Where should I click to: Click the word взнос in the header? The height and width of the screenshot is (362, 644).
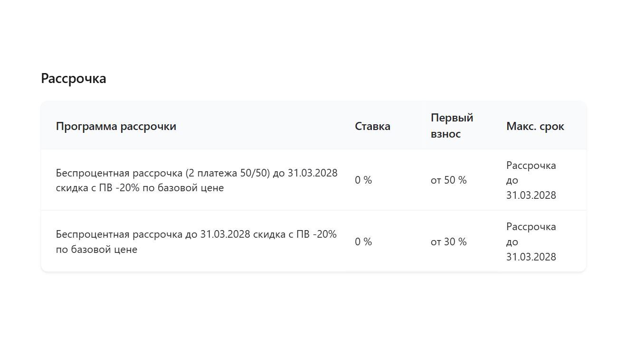point(445,134)
